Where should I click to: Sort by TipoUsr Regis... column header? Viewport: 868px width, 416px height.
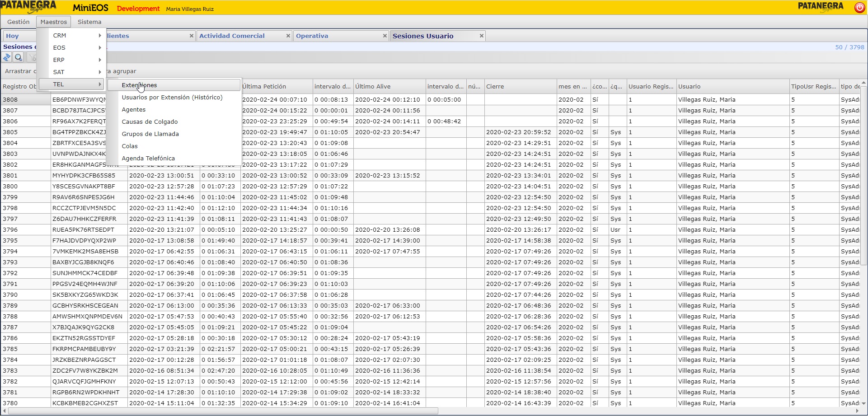click(x=814, y=86)
